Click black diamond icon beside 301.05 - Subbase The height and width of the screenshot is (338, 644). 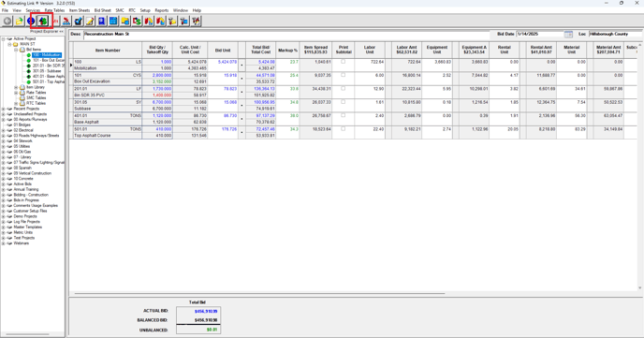pos(29,71)
